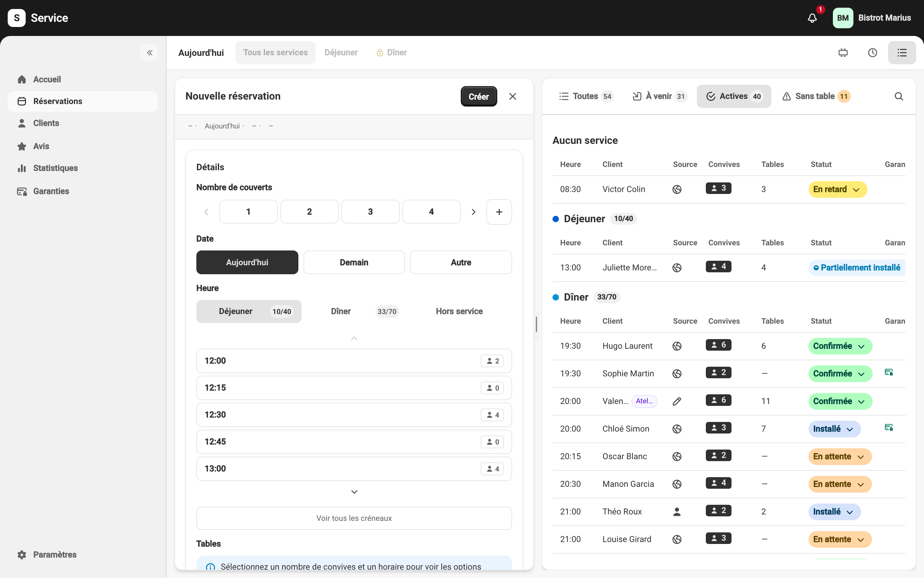Click the guarantee card icon for Chloé Simon
Screen dimensions: 924x578
(x=888, y=427)
